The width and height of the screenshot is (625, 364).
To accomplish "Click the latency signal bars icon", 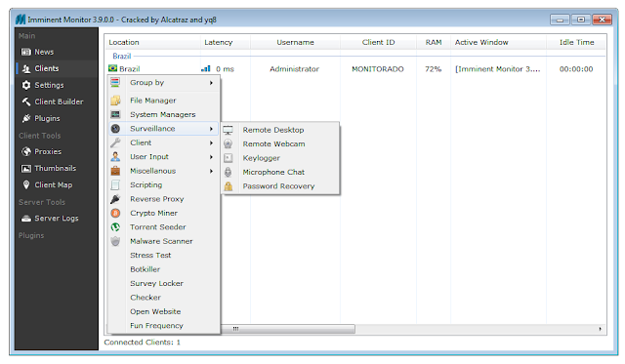I will click(x=206, y=69).
